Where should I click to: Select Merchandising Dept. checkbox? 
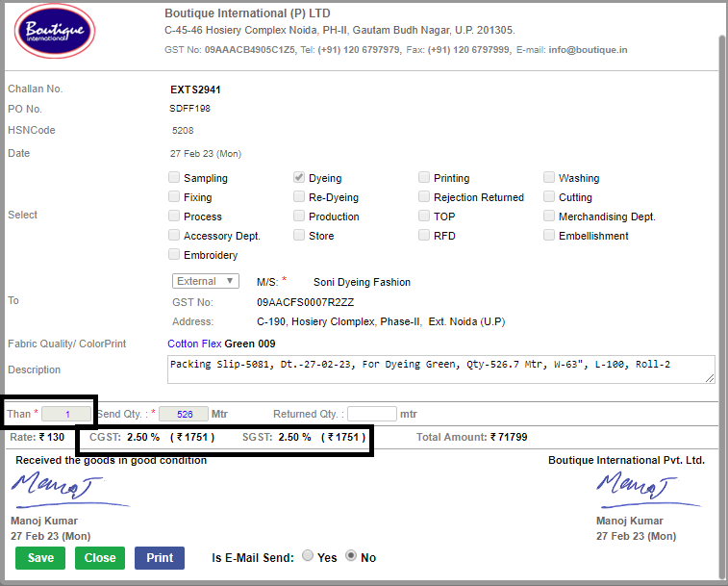coord(549,216)
